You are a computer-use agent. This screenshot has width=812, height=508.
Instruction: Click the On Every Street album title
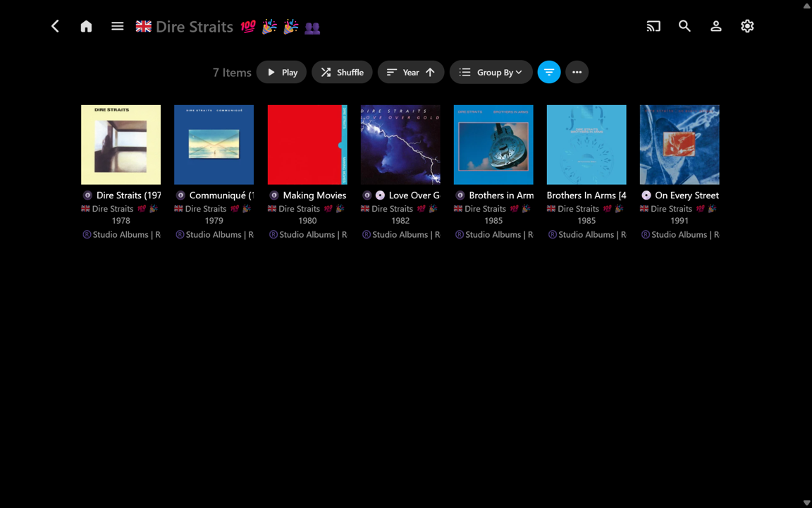687,195
